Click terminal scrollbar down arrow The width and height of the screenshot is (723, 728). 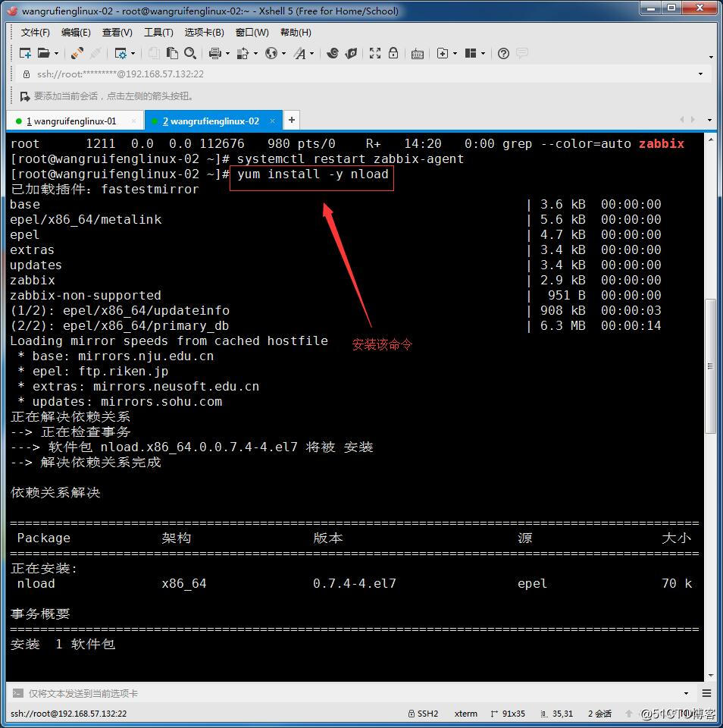[x=710, y=676]
